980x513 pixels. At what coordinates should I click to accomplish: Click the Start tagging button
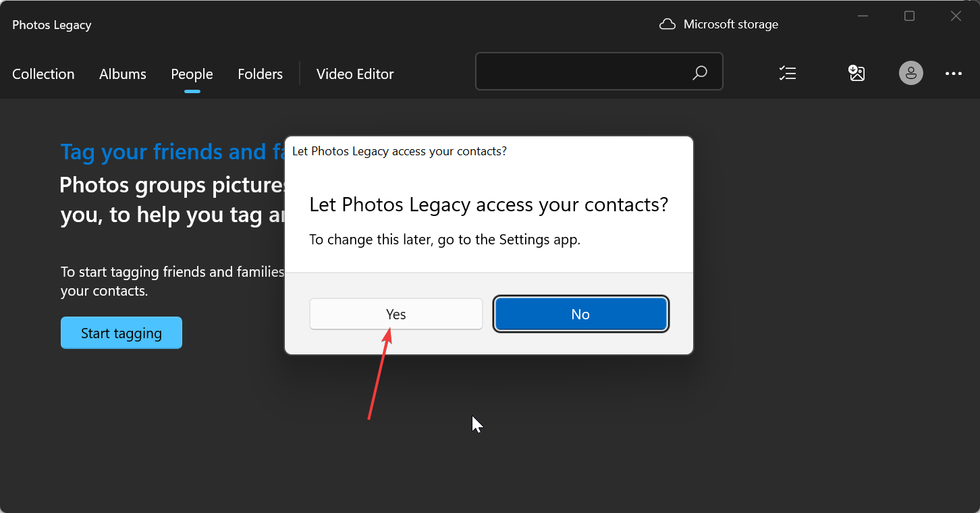pyautogui.click(x=121, y=333)
